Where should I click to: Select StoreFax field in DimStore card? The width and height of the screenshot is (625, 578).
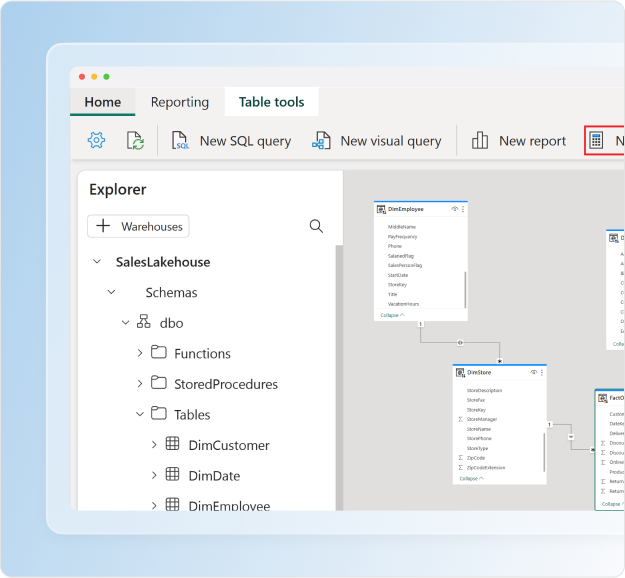pyautogui.click(x=476, y=400)
